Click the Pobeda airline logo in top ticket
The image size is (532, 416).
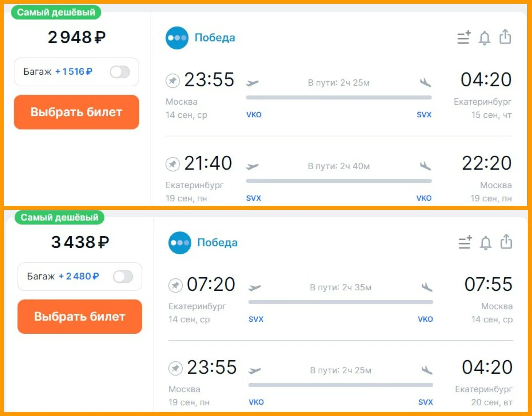pyautogui.click(x=177, y=38)
